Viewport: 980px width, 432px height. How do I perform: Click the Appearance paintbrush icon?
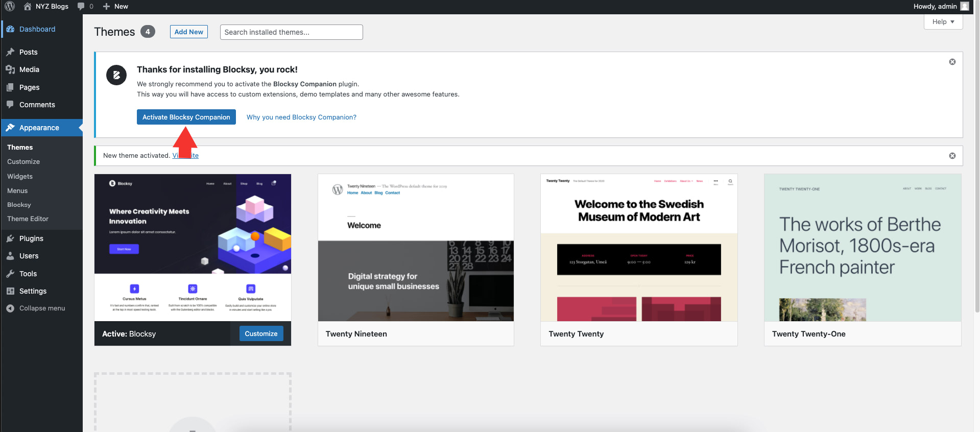(10, 128)
